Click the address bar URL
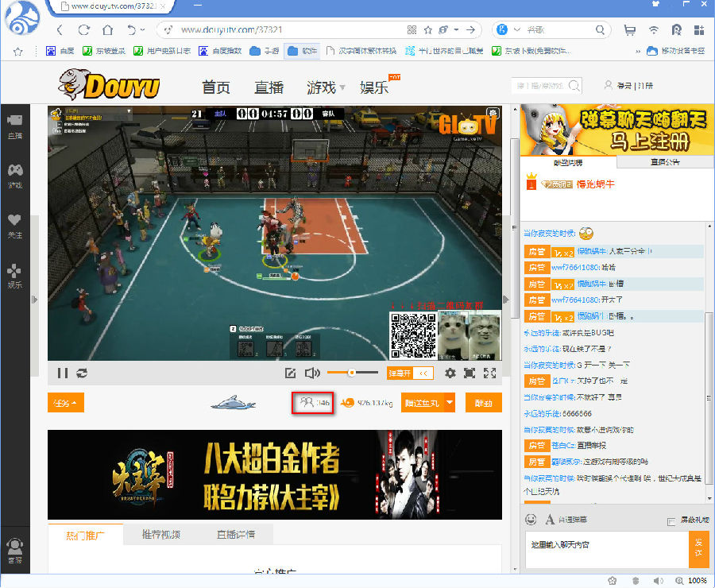The image size is (715, 588). [x=232, y=29]
